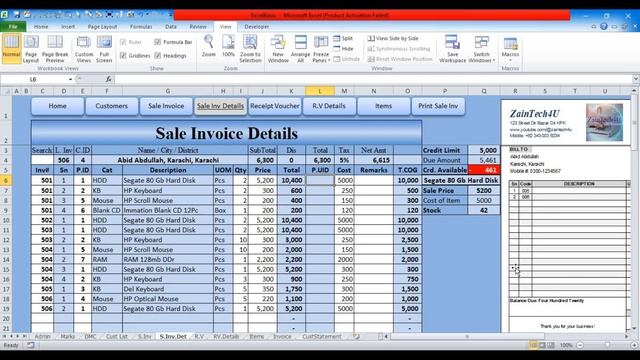This screenshot has height=360, width=640.
Task: Click Arrange All windows
Action: pos(300,49)
